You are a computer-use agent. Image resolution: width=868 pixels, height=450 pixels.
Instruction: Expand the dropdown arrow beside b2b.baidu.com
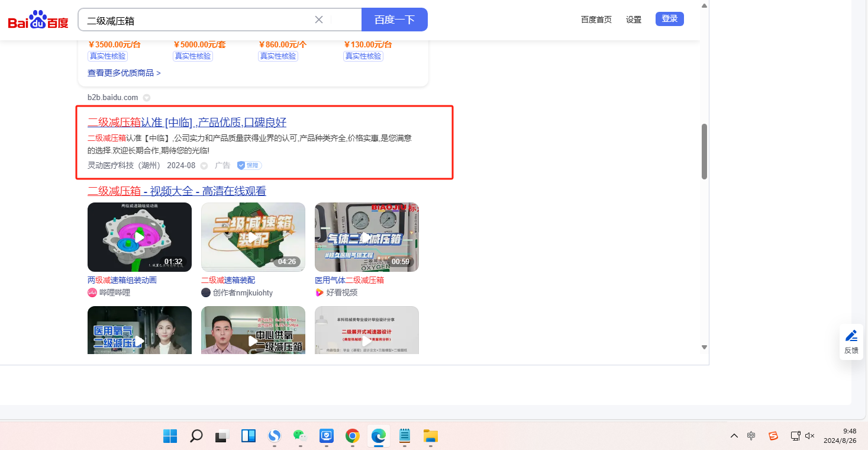[147, 98]
